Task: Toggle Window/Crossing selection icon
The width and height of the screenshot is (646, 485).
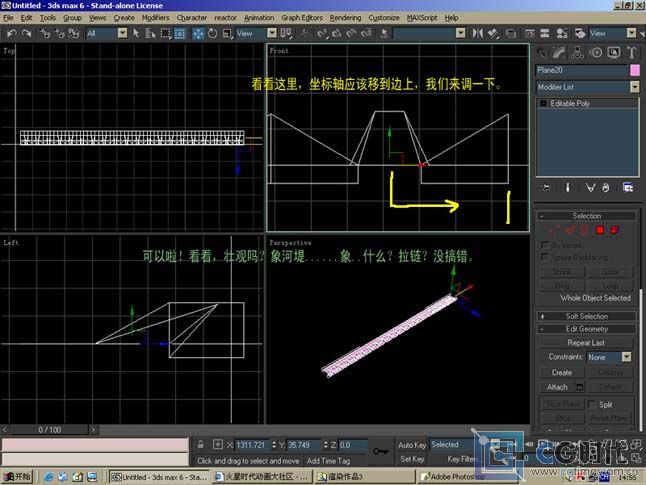Action: coord(180,33)
